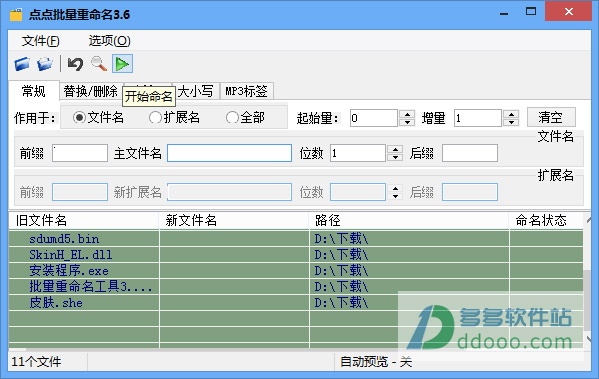The image size is (599, 379).
Task: Maximize the 点点批量重命名 window
Action: coord(531,12)
